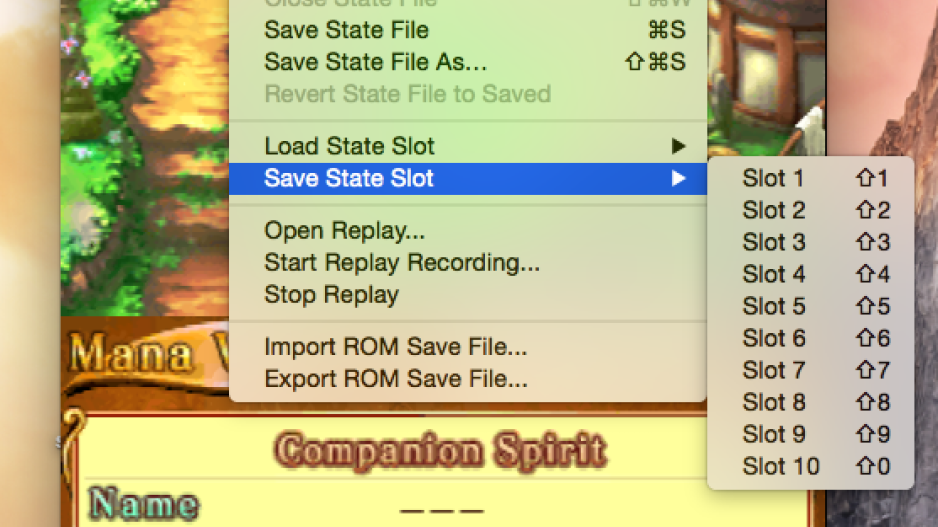Click Slot 6 save slot
The width and height of the screenshot is (938, 527).
773,339
